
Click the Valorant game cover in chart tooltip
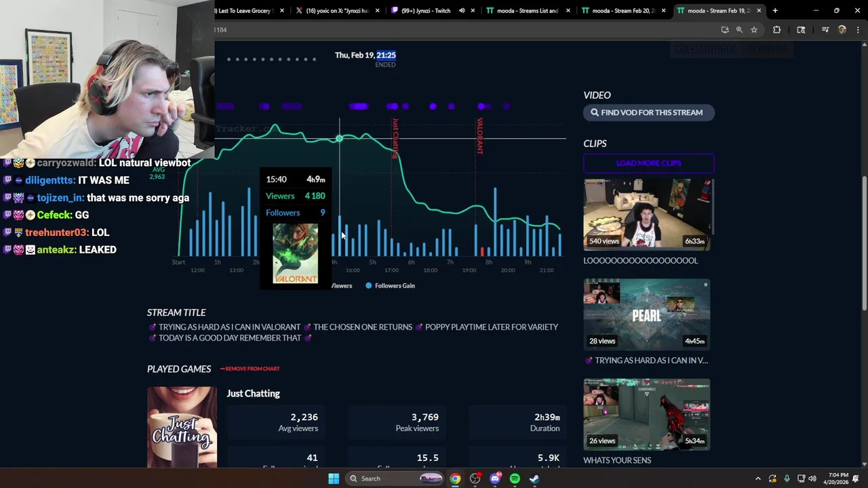click(x=295, y=253)
